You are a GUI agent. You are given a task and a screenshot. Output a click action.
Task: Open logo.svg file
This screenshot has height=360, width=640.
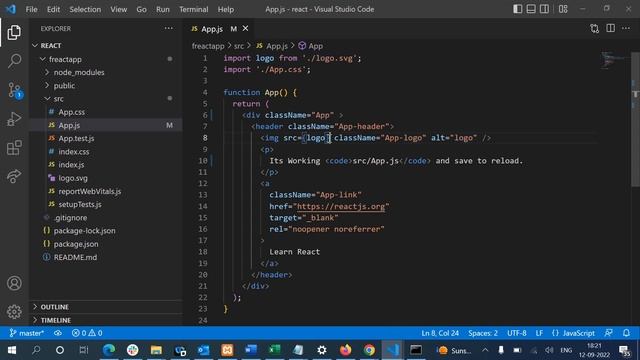[x=106, y=178]
